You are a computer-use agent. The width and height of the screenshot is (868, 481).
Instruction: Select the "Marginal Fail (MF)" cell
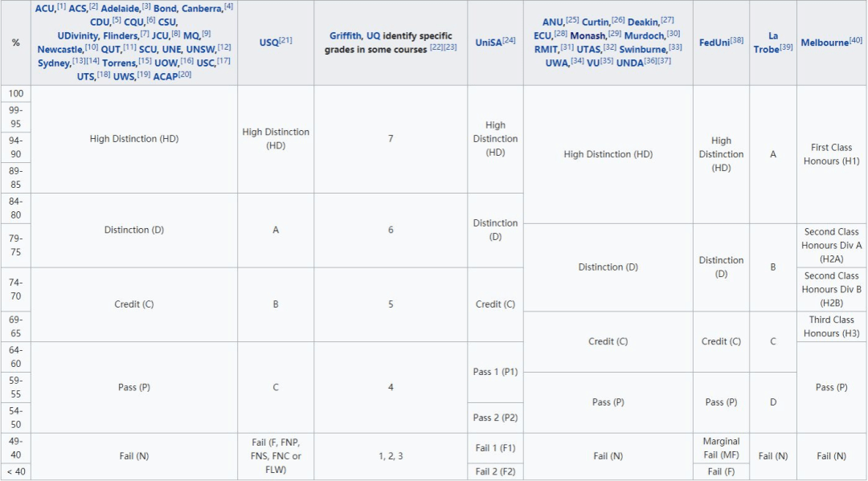[x=721, y=448]
